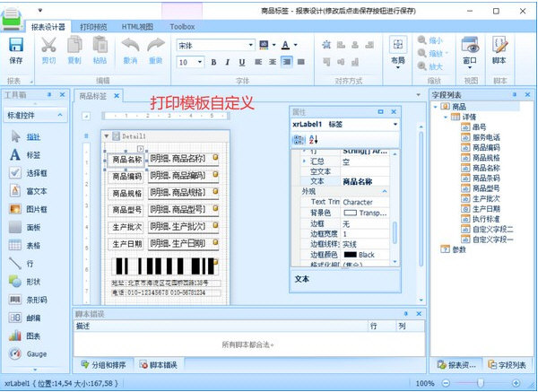Open the font name dropdown (宋体)
The image size is (538, 392).
(248, 45)
